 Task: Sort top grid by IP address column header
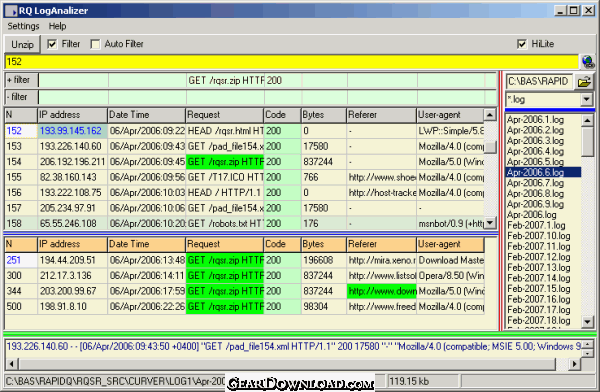[x=72, y=115]
